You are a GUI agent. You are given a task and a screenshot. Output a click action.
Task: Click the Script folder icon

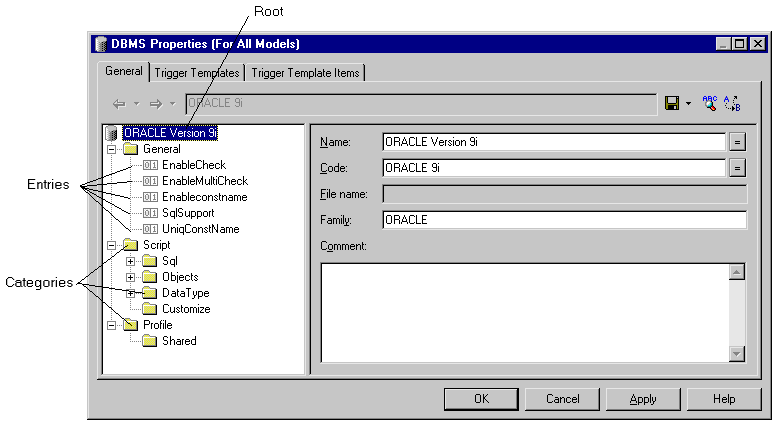coord(131,245)
